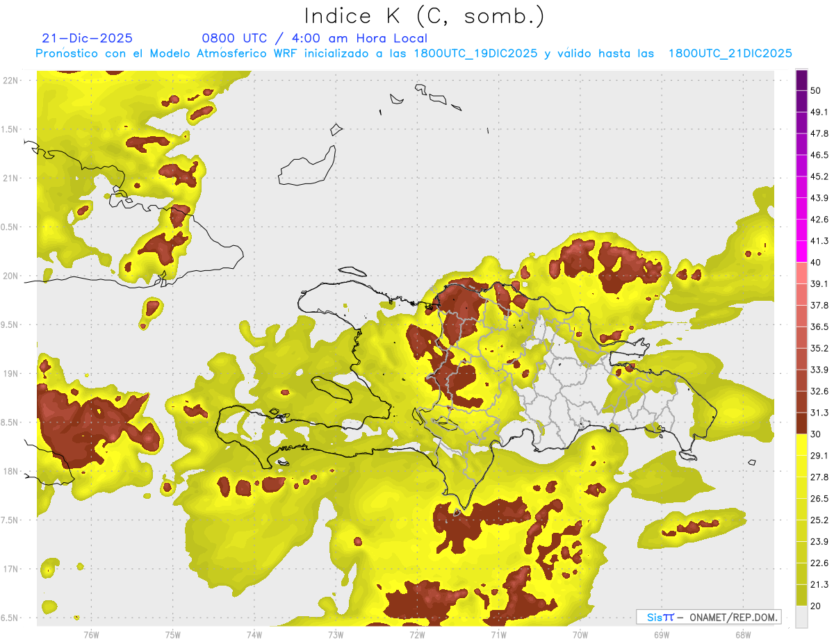
Task: Click the gray swatch below 20
Action: coord(801,616)
